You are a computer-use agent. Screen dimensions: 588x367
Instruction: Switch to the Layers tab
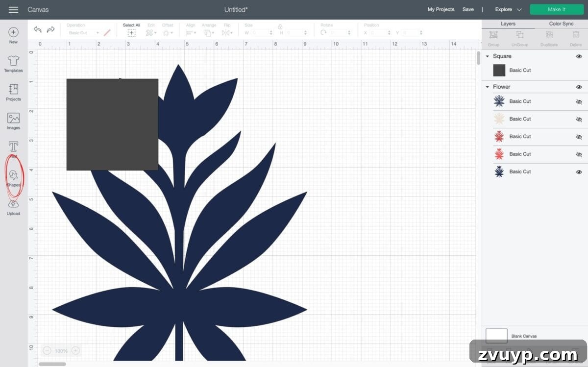508,24
